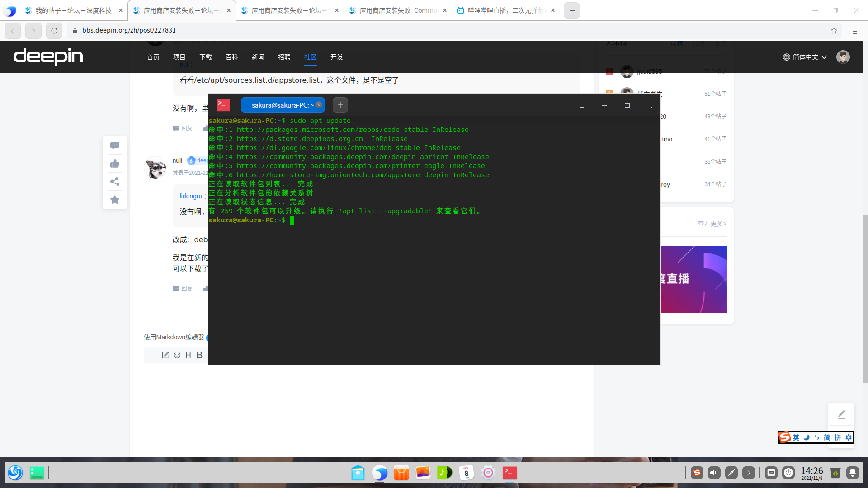Toggle bold formatting in the editor

199,355
